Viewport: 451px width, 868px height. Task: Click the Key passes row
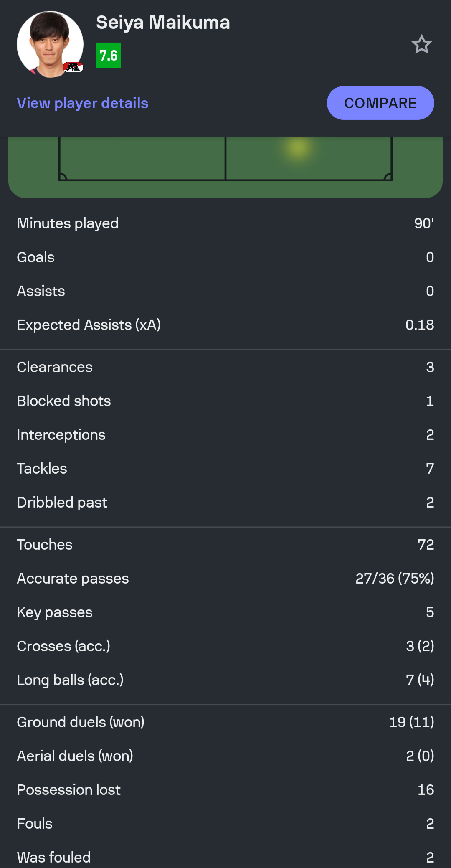[225, 612]
